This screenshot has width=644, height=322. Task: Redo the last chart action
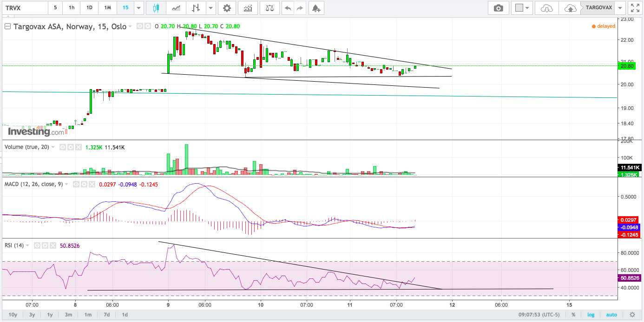coord(300,8)
